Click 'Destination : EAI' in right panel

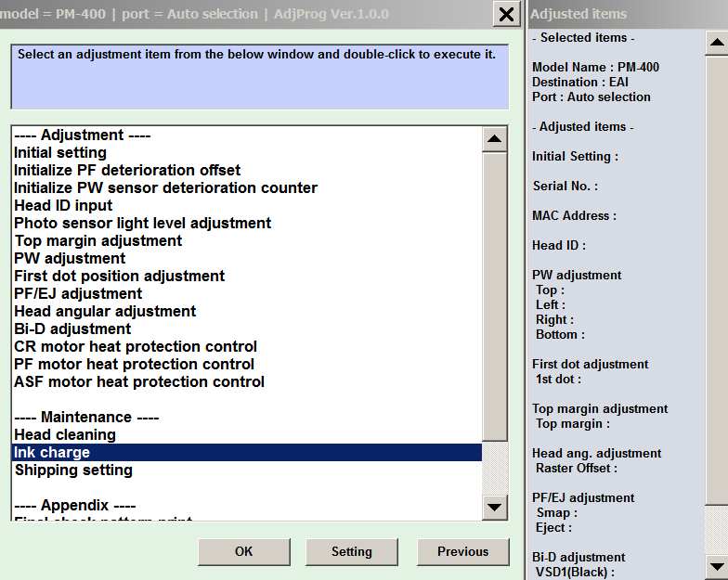pos(579,82)
